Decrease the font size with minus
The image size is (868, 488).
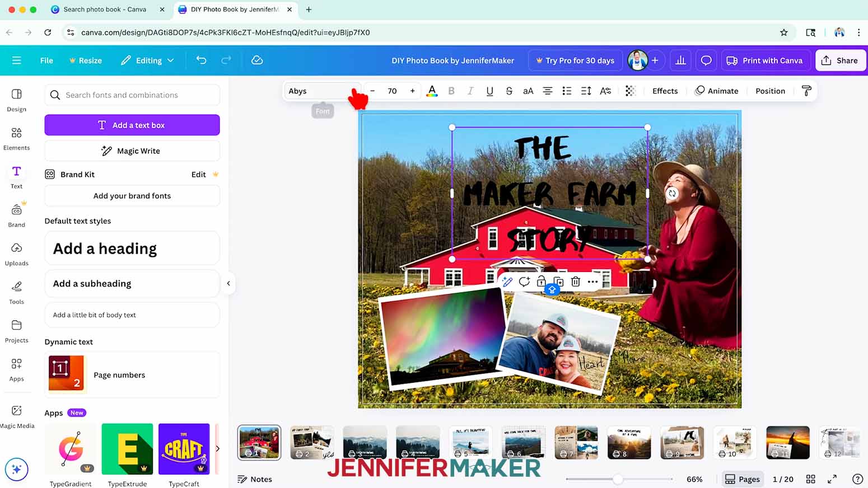(x=372, y=91)
